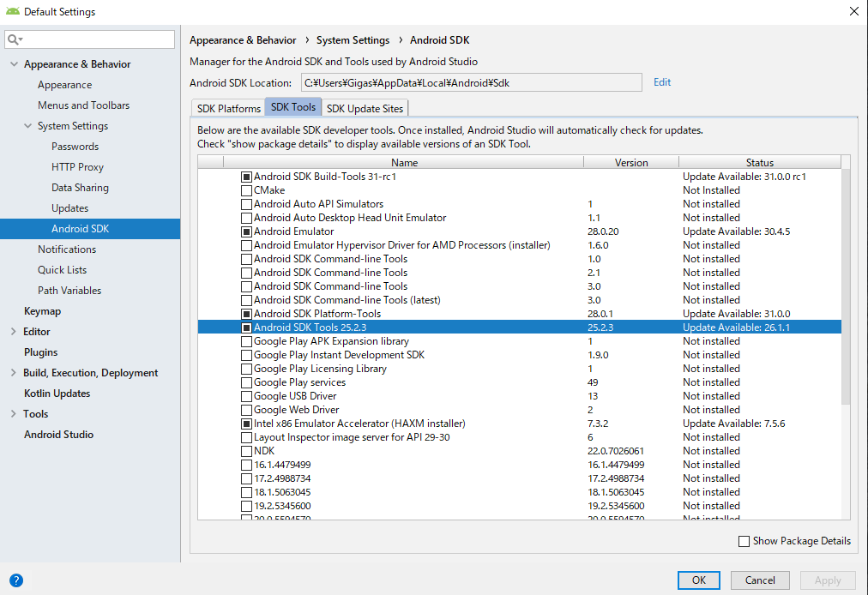Switch to SDK Platforms tab
868x595 pixels.
[x=229, y=108]
